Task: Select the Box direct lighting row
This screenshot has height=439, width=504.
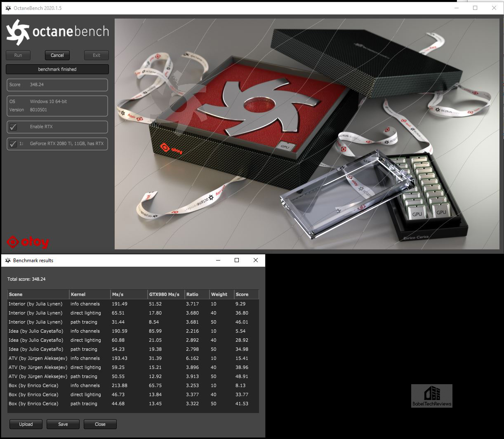Action: [x=133, y=394]
